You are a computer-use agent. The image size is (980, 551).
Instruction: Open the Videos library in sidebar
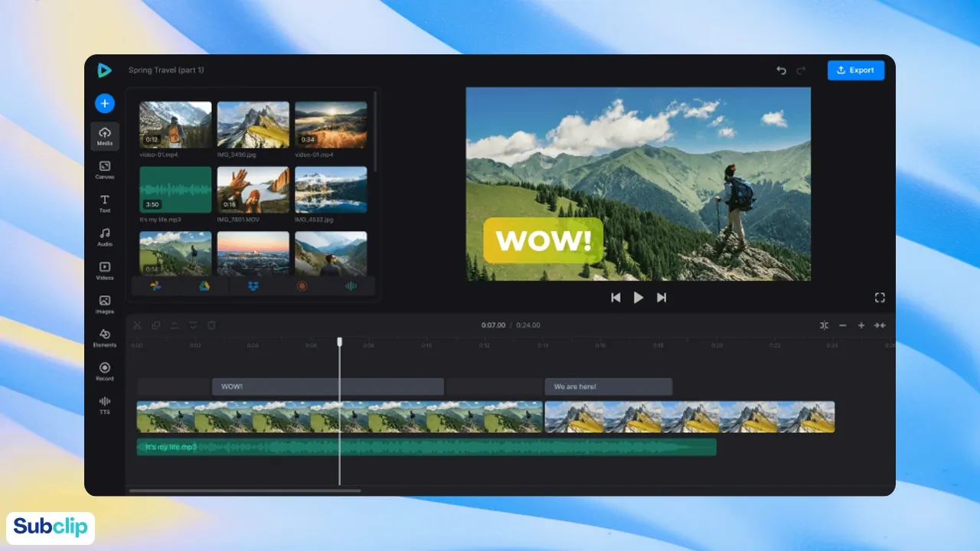coord(105,271)
